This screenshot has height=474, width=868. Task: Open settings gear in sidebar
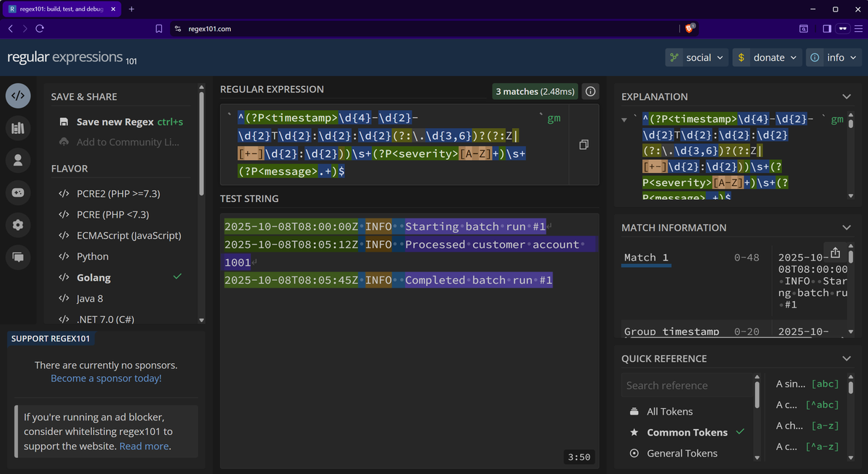pos(18,224)
